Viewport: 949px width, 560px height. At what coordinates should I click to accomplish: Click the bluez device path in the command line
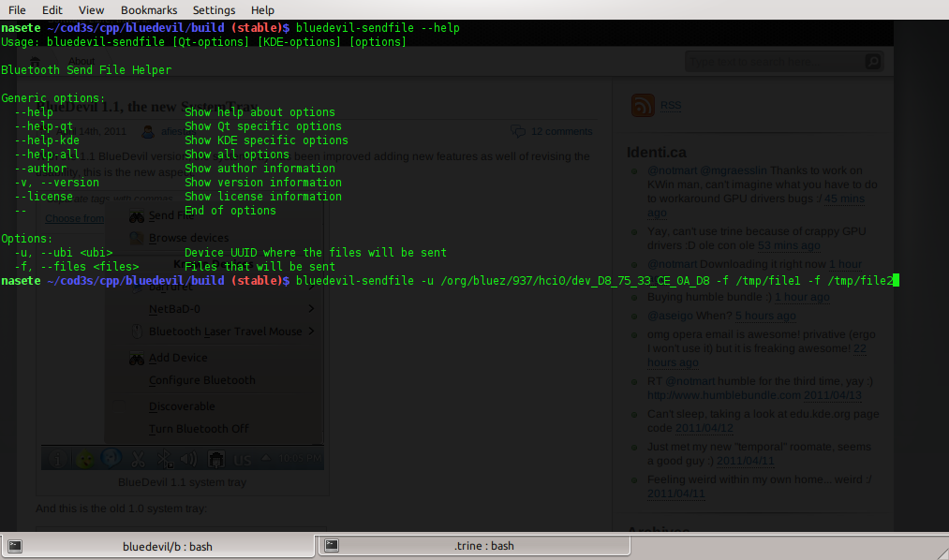pyautogui.click(x=575, y=281)
